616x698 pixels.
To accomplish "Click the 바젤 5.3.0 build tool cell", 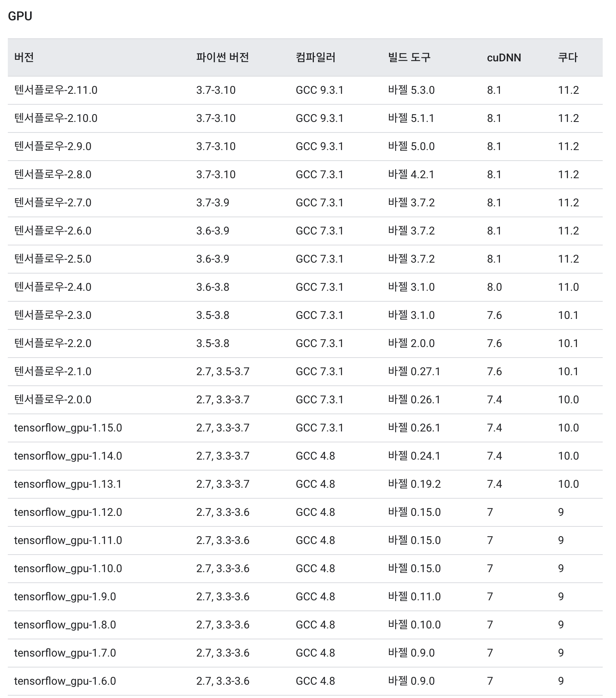I will tap(411, 90).
